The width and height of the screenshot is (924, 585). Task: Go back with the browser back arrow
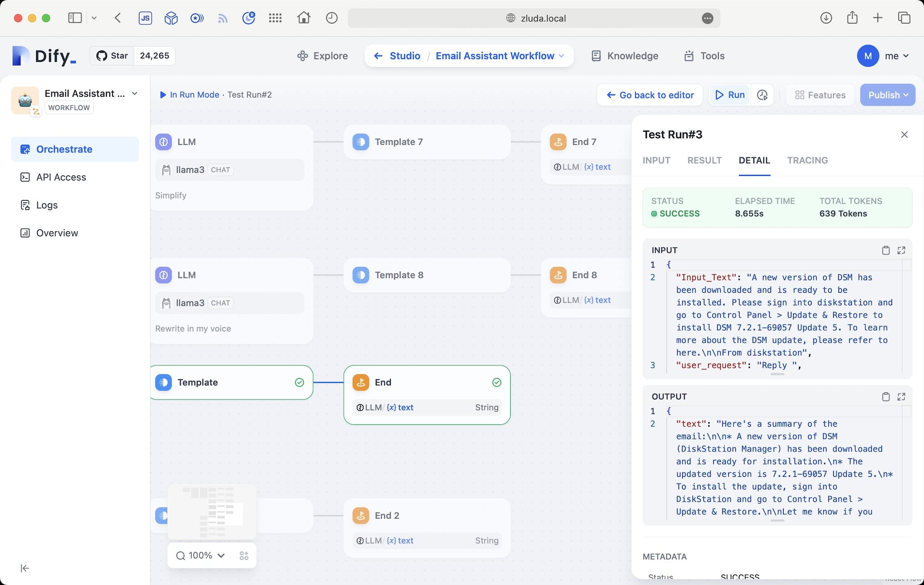(x=118, y=18)
